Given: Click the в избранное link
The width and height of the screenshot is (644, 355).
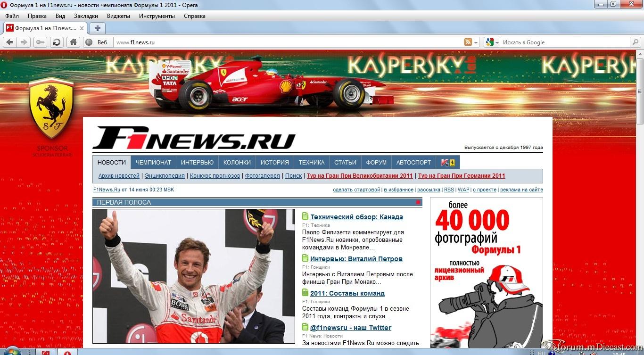Looking at the screenshot, I should tap(398, 190).
